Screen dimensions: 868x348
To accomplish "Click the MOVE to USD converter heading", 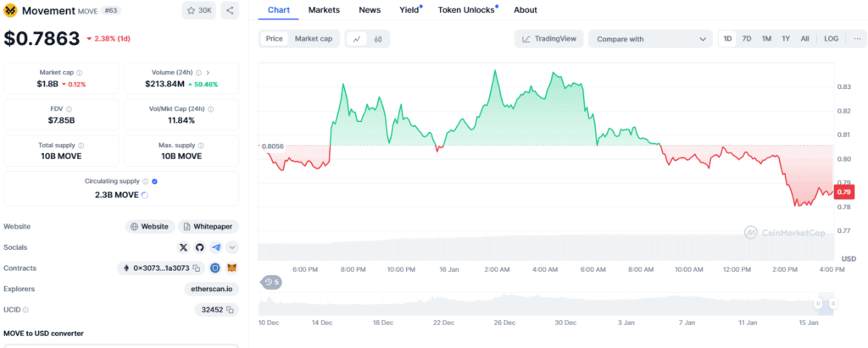I will (x=44, y=333).
